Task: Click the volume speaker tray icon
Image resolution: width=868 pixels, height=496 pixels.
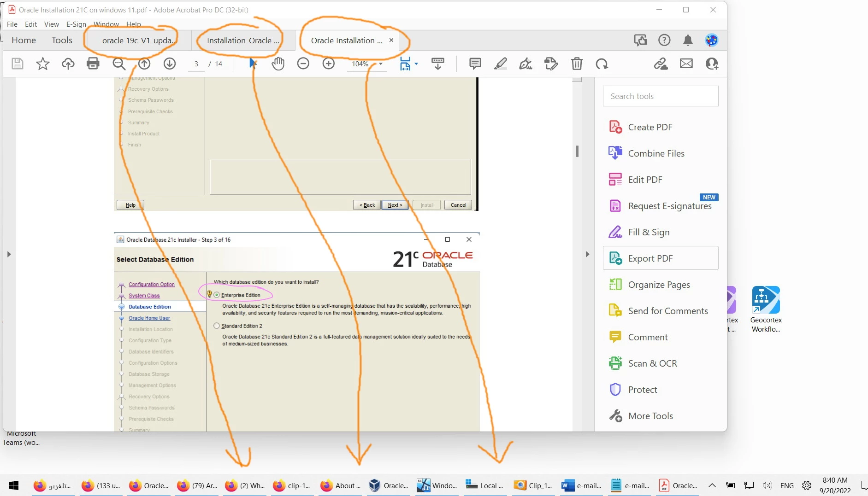Action: coord(767,485)
